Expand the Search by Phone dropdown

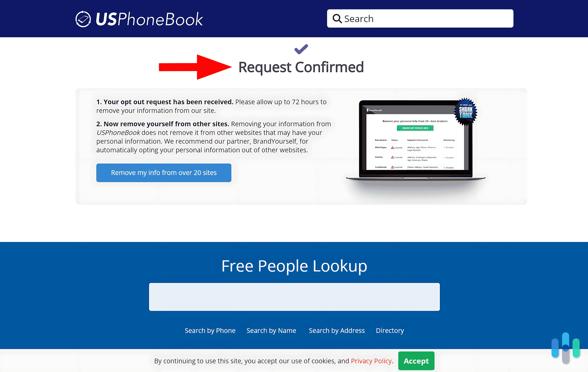coord(210,331)
